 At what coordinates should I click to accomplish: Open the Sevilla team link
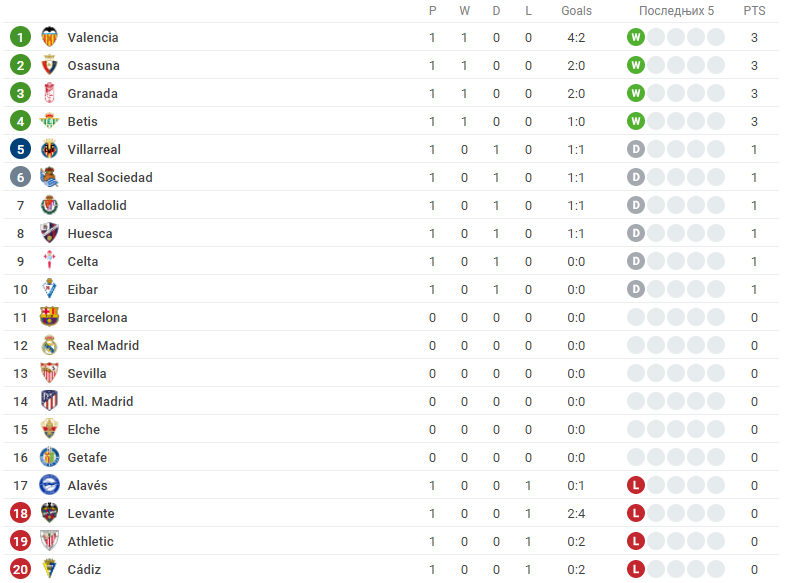click(87, 374)
